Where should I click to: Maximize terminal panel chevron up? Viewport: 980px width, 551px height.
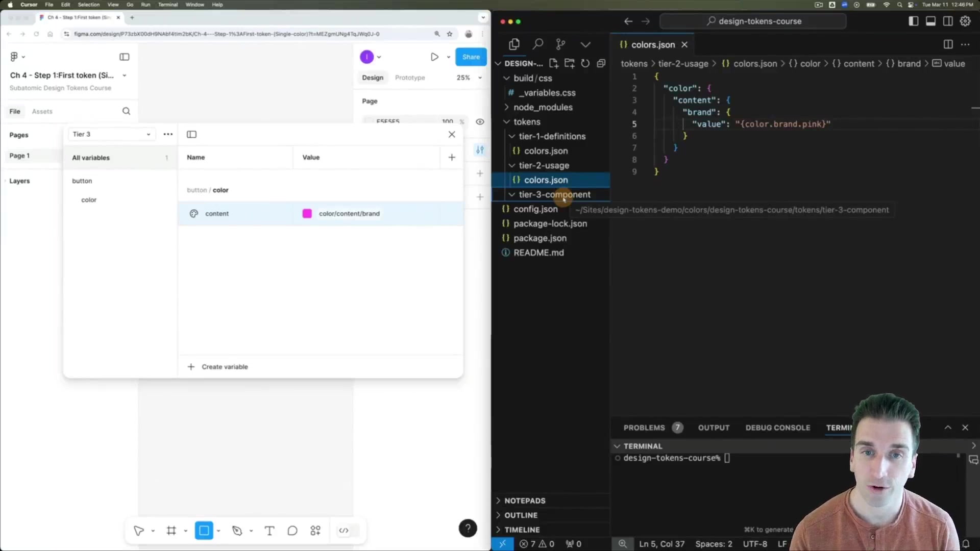(x=948, y=428)
